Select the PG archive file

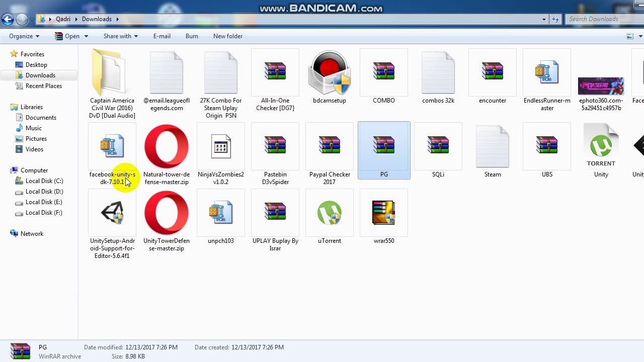point(384,150)
